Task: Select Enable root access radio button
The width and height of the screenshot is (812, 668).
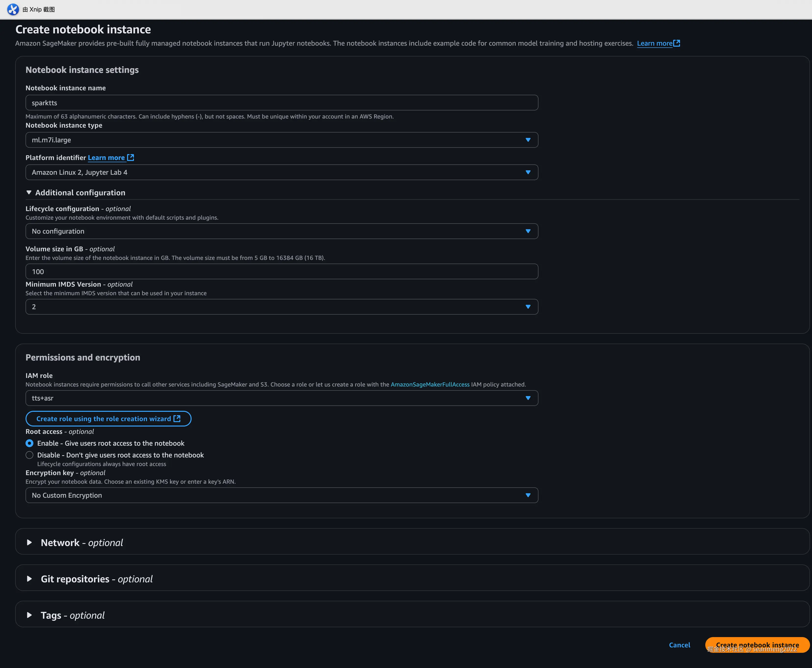Action: [30, 443]
